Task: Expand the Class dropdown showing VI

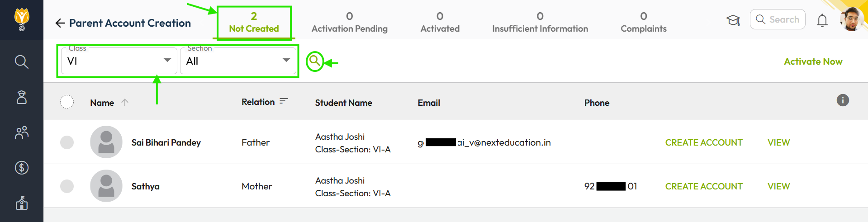Action: point(119,61)
